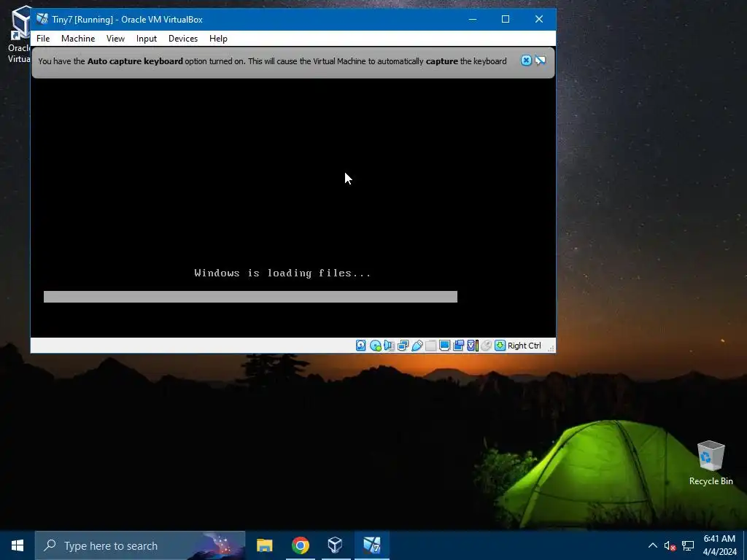Click the CPU virtualization status icon
The image size is (747, 560).
click(472, 346)
